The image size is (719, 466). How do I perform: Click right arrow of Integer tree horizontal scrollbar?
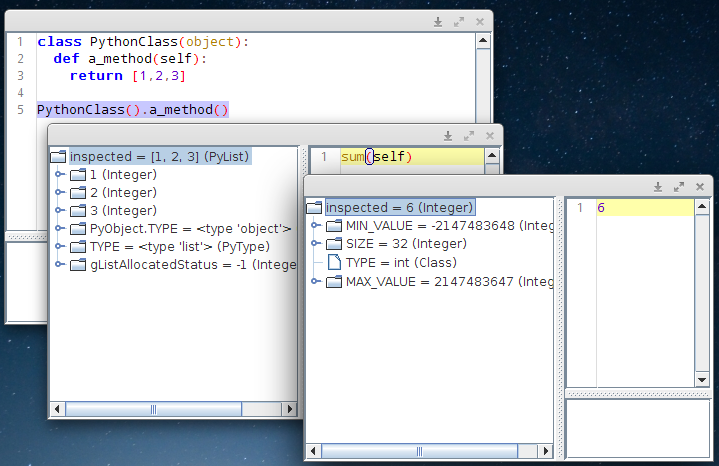(546, 451)
